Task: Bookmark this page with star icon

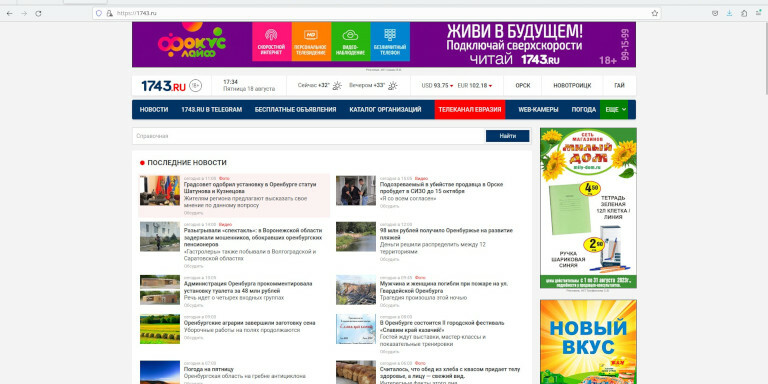Action: [655, 13]
